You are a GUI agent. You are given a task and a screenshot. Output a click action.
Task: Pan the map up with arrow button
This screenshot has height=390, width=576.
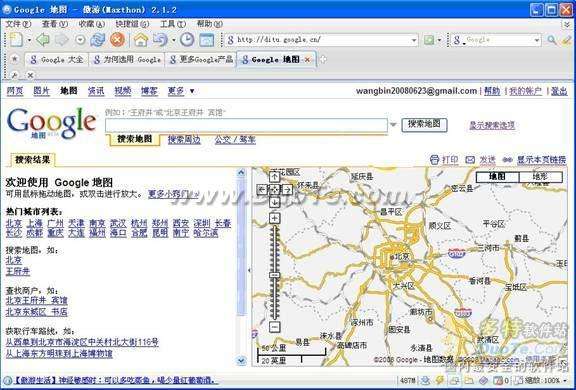275,177
